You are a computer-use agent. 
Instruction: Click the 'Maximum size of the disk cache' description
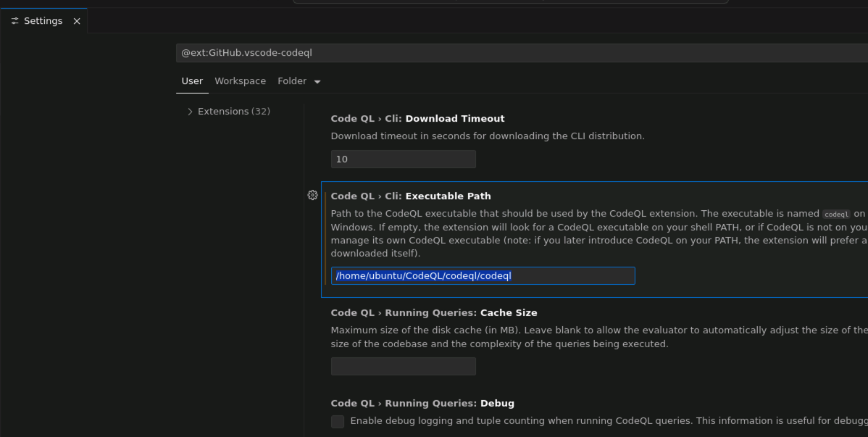pos(599,337)
